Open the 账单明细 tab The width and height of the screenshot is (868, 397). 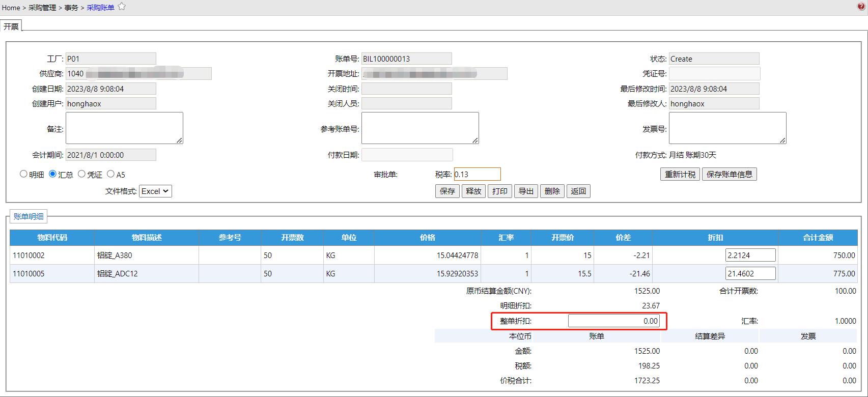point(29,216)
